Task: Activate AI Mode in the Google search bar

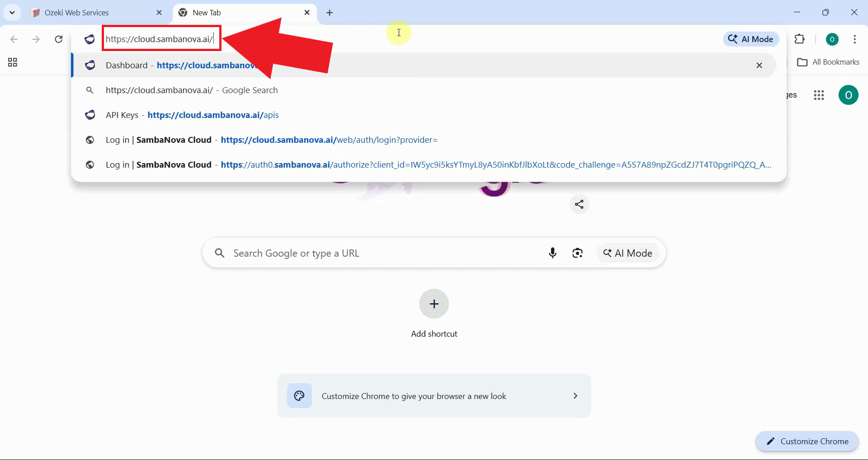Action: (x=628, y=253)
